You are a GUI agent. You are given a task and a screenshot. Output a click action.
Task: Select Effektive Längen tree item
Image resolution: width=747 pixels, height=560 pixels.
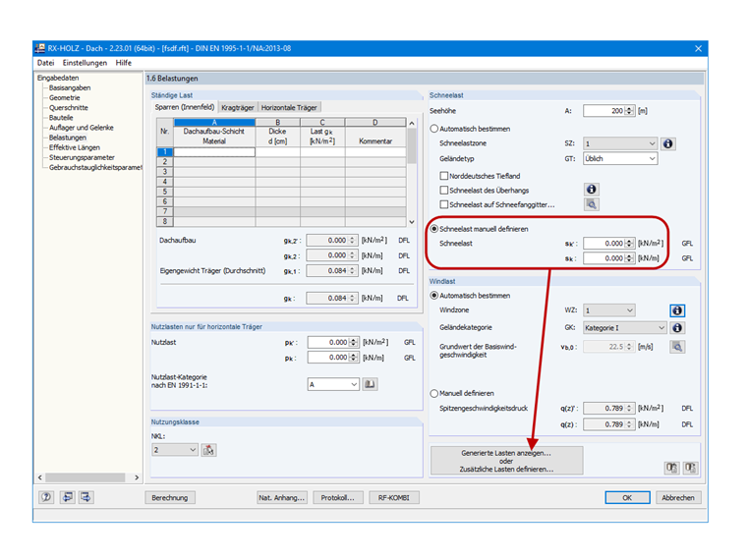[75, 147]
